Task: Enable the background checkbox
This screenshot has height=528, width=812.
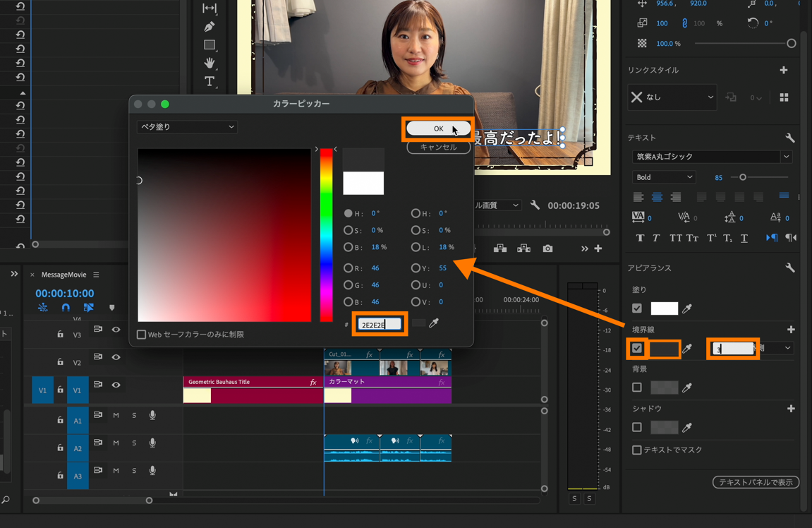Action: pyautogui.click(x=637, y=387)
